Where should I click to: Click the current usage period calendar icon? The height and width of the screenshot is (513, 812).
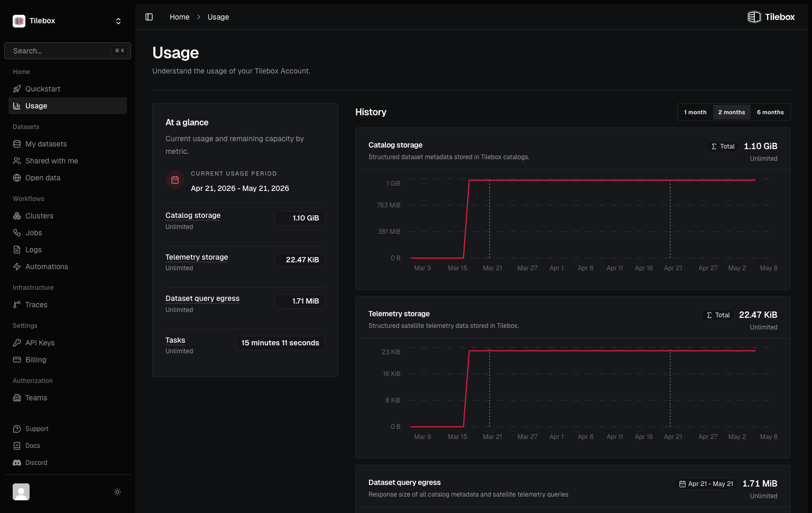click(175, 180)
